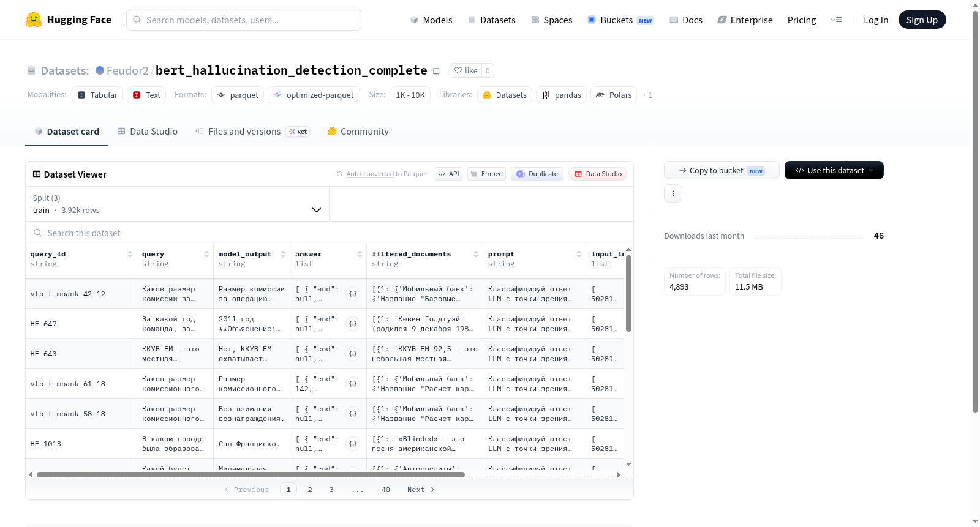Open the Feudor2 profile link

127,70
